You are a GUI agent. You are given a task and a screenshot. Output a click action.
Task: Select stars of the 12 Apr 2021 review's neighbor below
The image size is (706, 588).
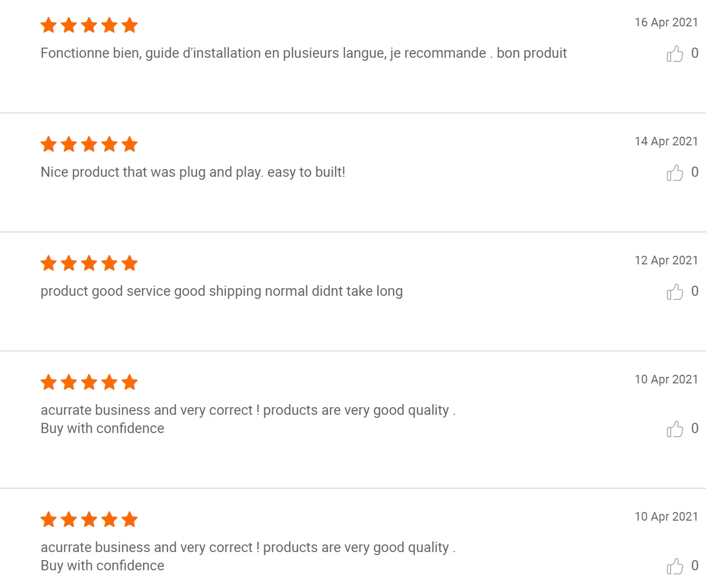89,382
